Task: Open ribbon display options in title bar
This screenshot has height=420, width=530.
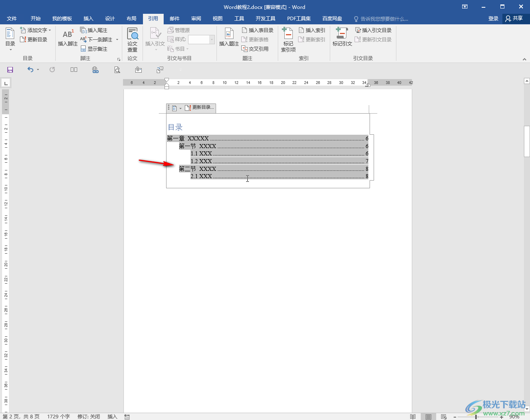Action: pos(465,6)
